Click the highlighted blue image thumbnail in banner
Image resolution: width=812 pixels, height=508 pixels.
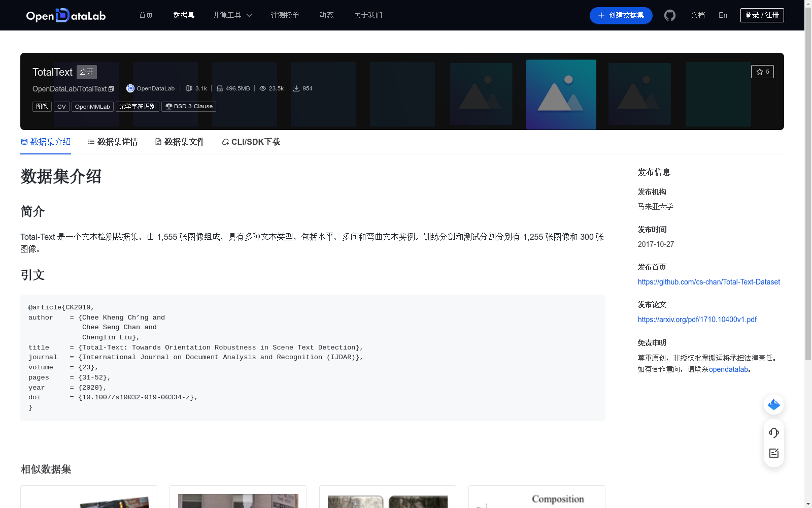tap(561, 94)
